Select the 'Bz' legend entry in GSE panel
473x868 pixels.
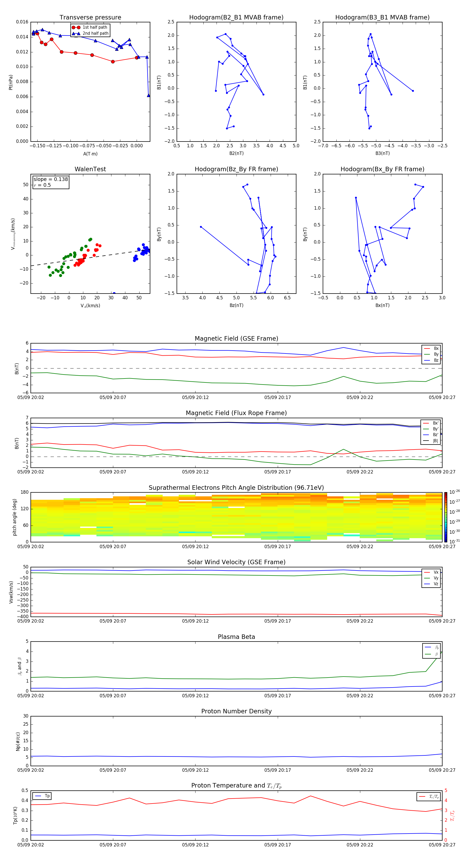click(431, 360)
